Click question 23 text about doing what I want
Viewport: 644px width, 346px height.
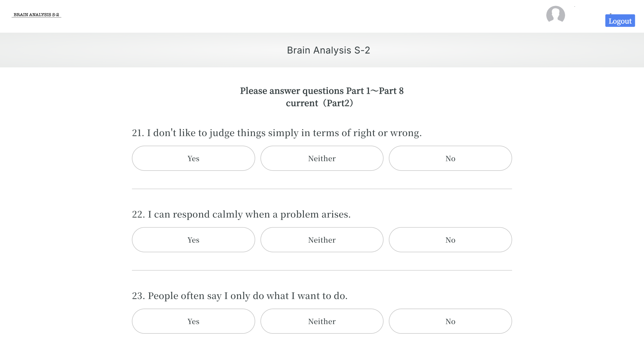coord(239,296)
